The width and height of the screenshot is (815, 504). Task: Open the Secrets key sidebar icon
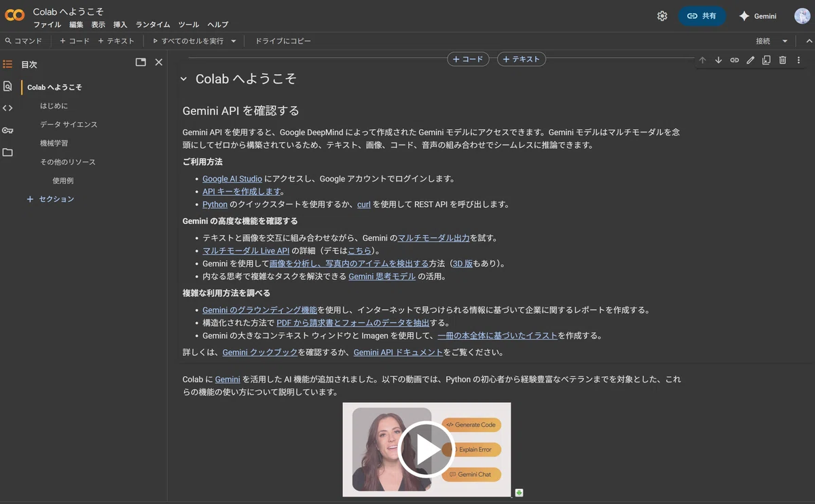click(x=7, y=130)
